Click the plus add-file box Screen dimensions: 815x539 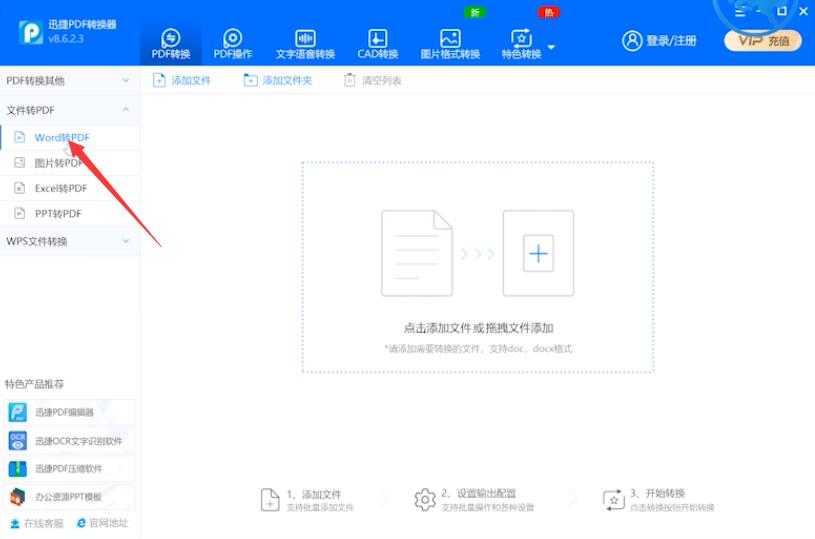[x=538, y=253]
